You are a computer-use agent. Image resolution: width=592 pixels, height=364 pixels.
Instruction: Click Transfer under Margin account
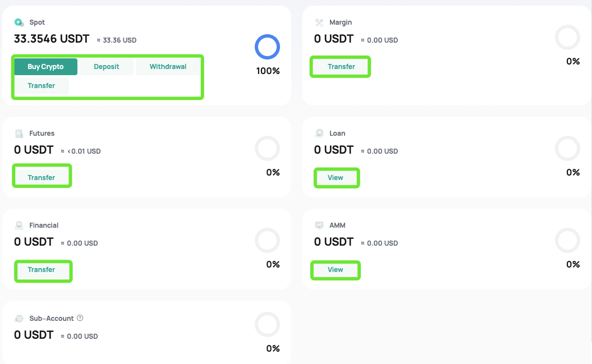[x=341, y=67]
